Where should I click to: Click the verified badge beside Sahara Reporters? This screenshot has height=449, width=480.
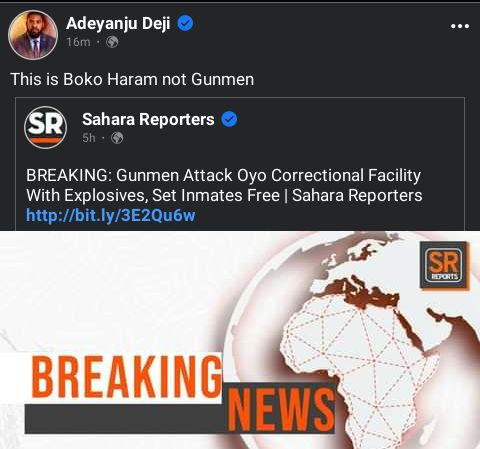tap(229, 119)
